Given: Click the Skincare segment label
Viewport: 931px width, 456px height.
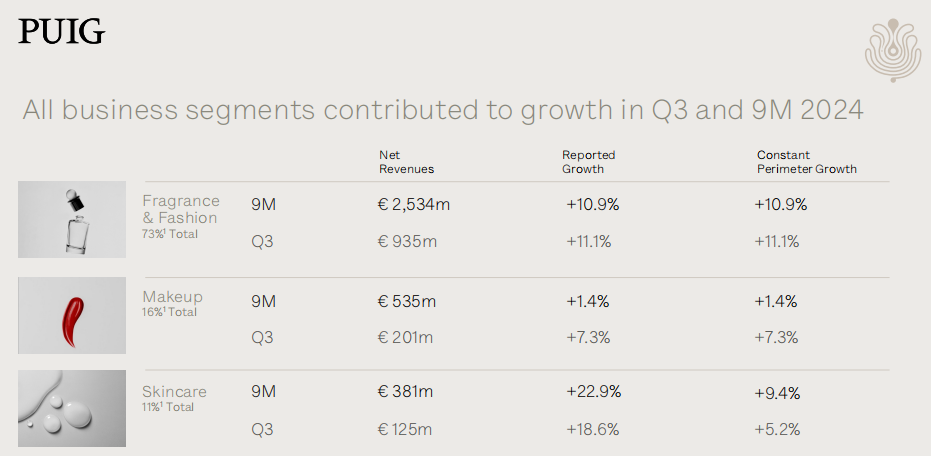Looking at the screenshot, I should click(x=175, y=392).
